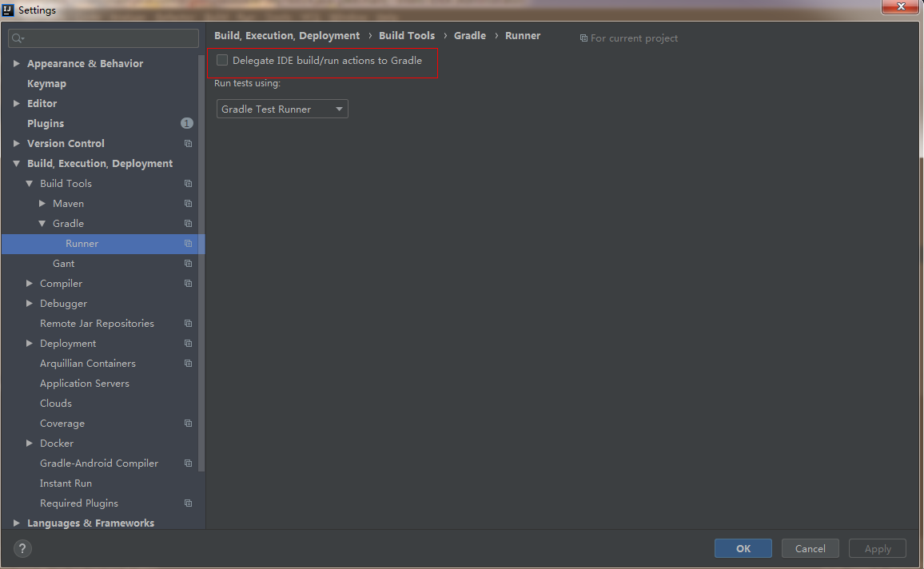Click the settings tree vertical scrollbar
The height and width of the screenshot is (569, 924).
coord(201,263)
